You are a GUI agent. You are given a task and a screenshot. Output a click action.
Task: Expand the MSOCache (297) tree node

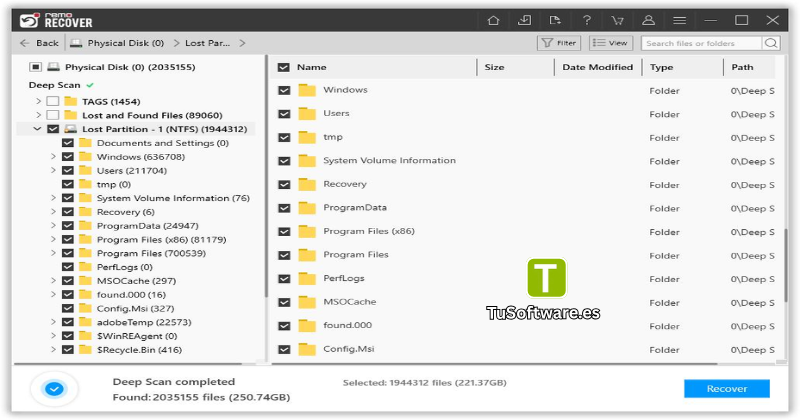[53, 281]
